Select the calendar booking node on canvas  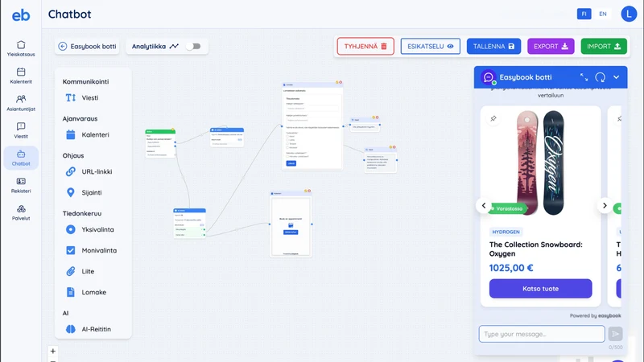click(291, 224)
